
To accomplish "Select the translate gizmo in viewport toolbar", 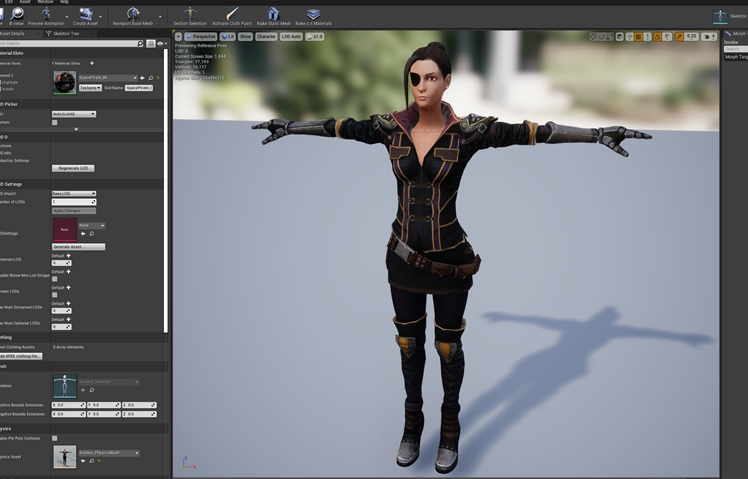I will coord(593,37).
